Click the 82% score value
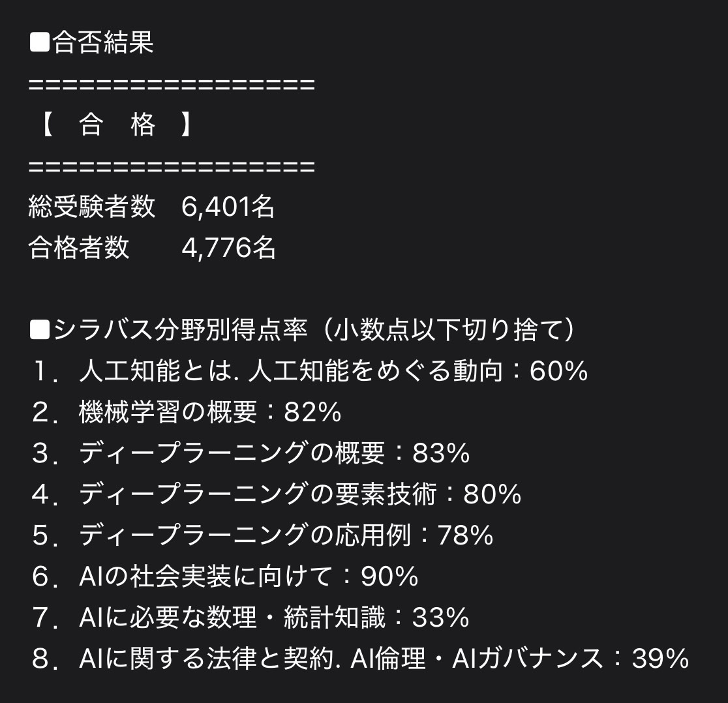 (313, 412)
